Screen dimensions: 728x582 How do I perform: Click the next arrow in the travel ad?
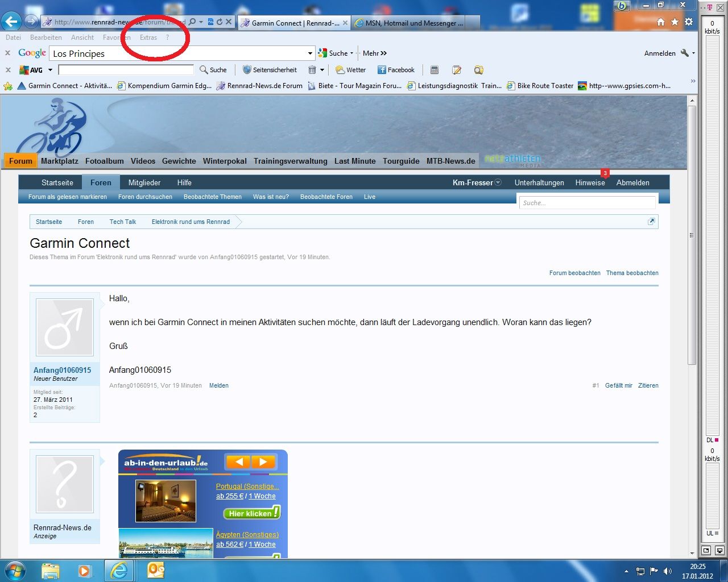(263, 462)
